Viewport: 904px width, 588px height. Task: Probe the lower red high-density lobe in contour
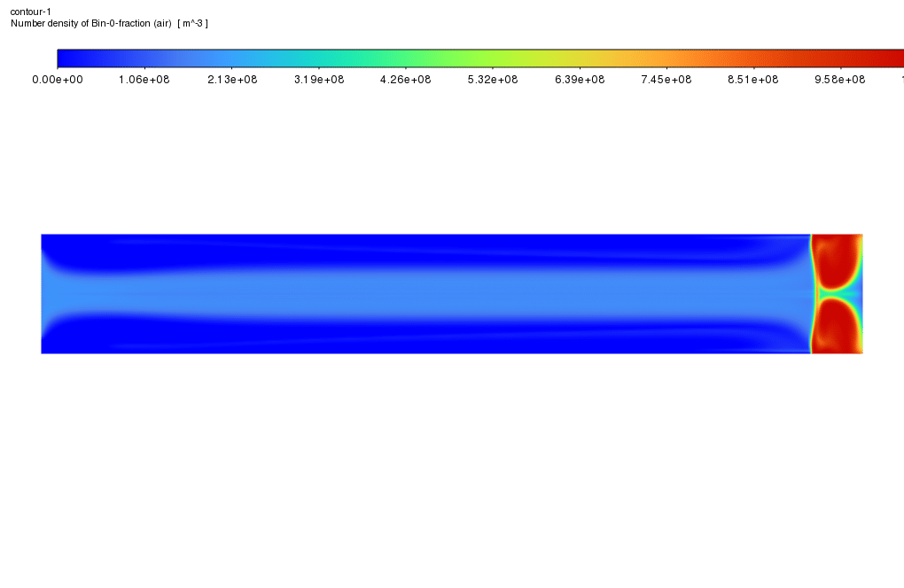tap(838, 326)
